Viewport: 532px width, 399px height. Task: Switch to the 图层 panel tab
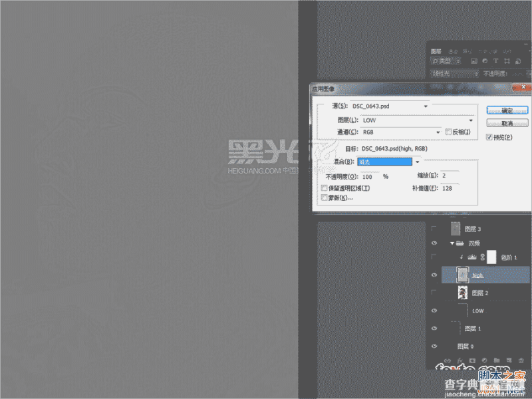436,51
